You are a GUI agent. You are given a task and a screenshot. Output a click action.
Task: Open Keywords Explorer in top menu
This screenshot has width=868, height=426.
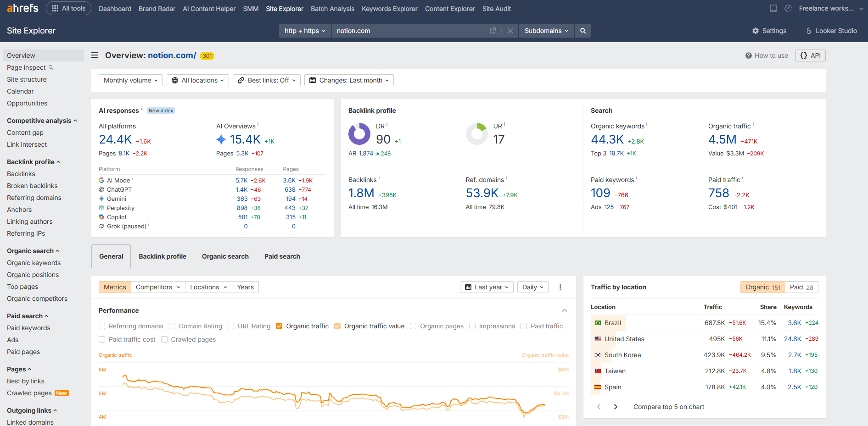390,9
